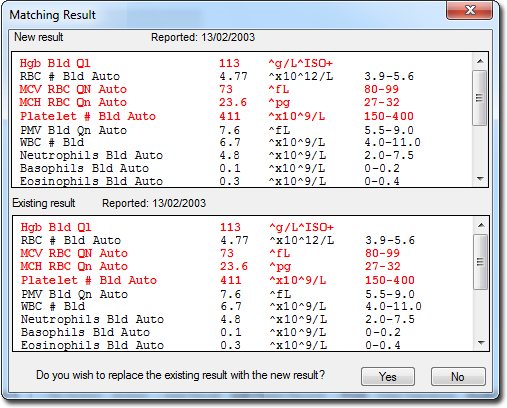Select 'Basophils Bld Auto' in Existing result
Image resolution: width=507 pixels, height=408 pixels.
pos(85,332)
